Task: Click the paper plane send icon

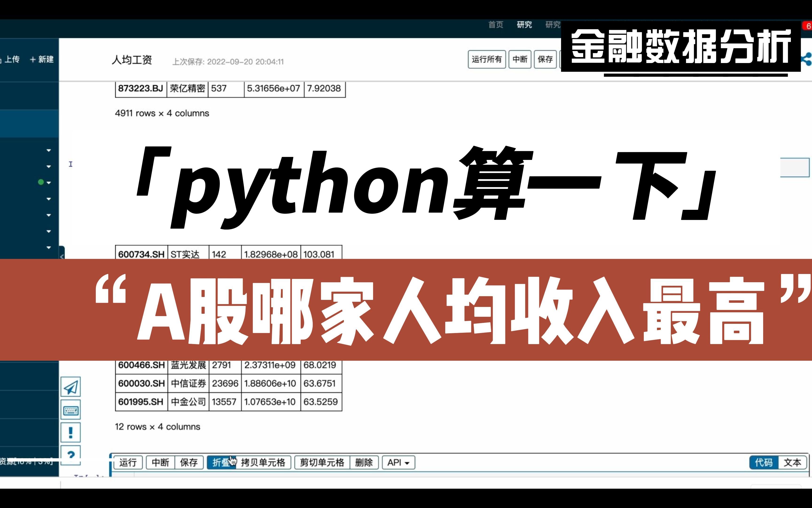Action: click(70, 387)
